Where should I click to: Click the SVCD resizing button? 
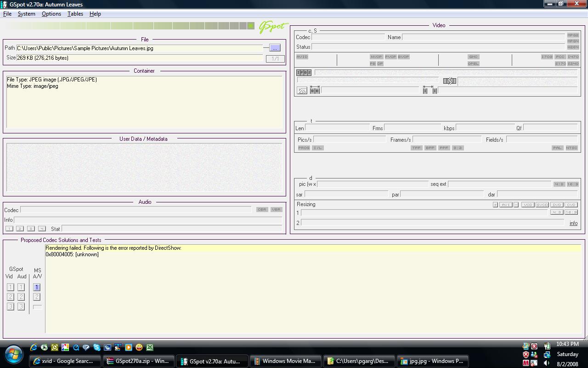coord(542,205)
